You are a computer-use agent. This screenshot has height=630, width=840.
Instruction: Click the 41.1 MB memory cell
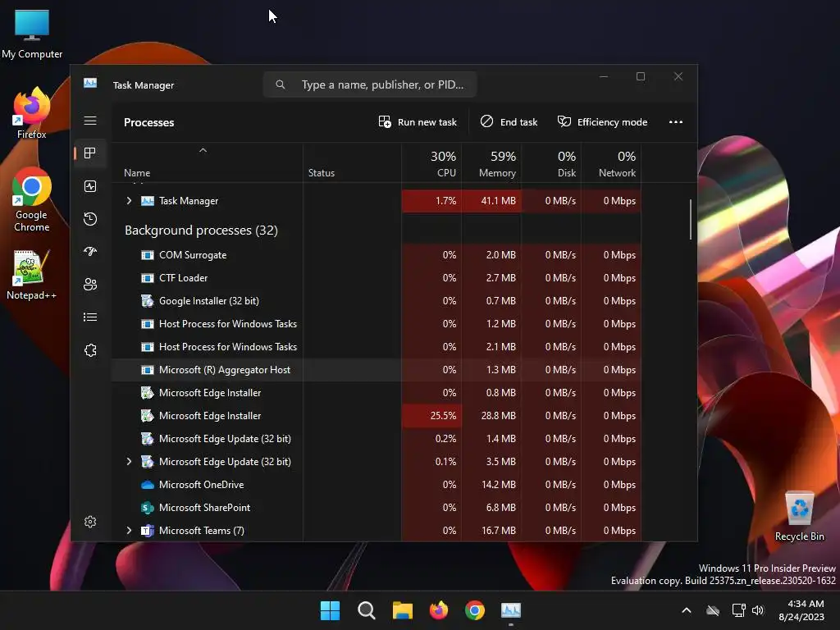492,201
